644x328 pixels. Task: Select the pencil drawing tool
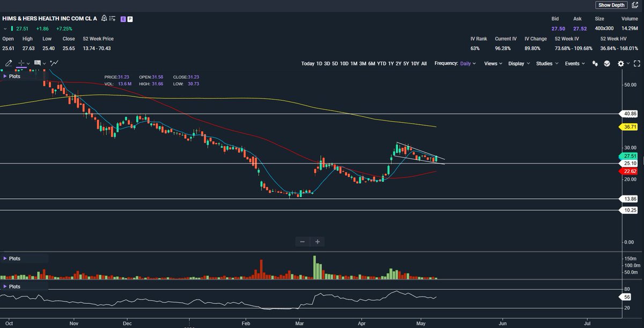[9, 63]
